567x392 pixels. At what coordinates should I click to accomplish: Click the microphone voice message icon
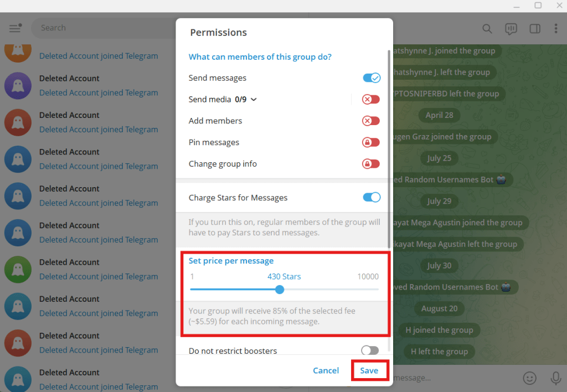[x=556, y=378]
